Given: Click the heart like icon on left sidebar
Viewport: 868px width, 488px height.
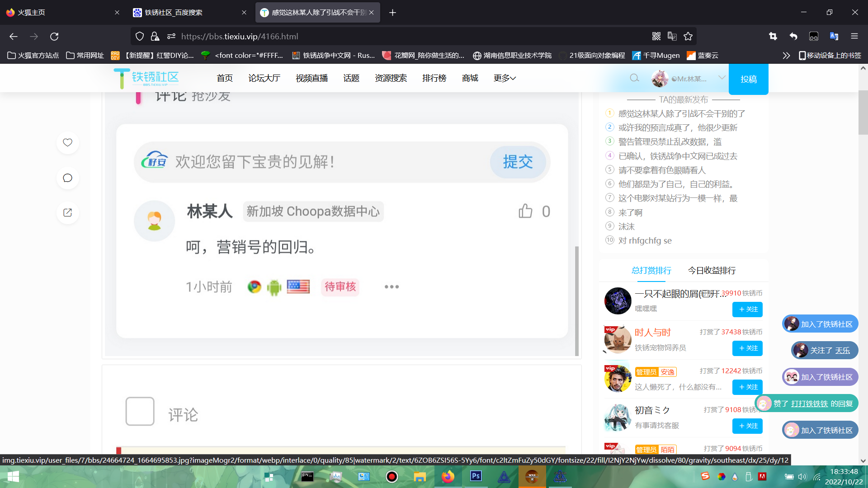Looking at the screenshot, I should pos(67,143).
